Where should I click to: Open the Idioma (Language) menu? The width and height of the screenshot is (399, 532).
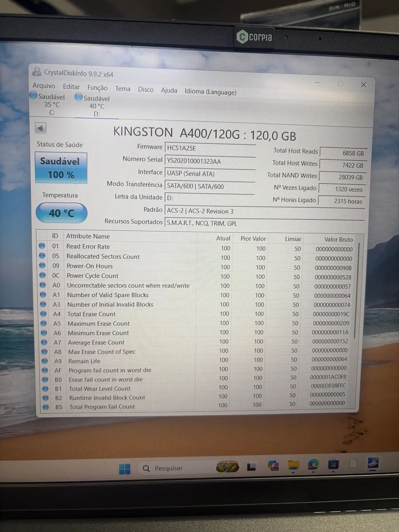(x=211, y=92)
